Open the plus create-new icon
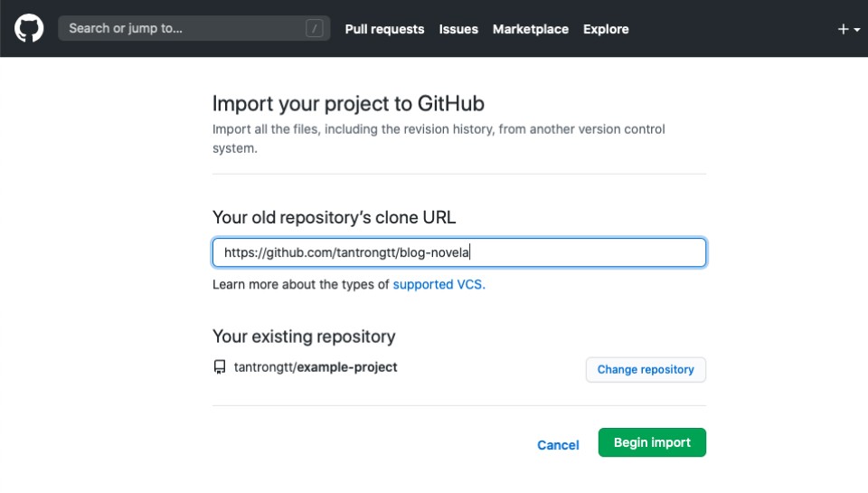Image resolution: width=868 pixels, height=493 pixels. (x=843, y=29)
